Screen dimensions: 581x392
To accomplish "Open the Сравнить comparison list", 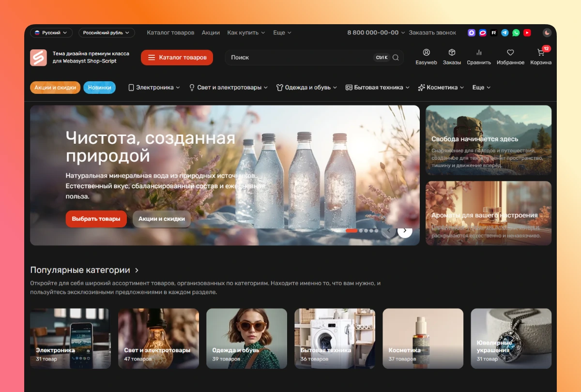I will (x=479, y=57).
